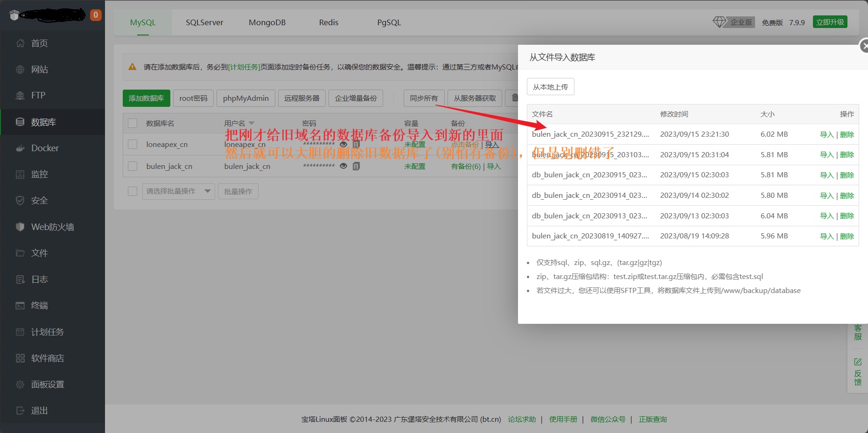Click the feedback edit icon

point(858,362)
